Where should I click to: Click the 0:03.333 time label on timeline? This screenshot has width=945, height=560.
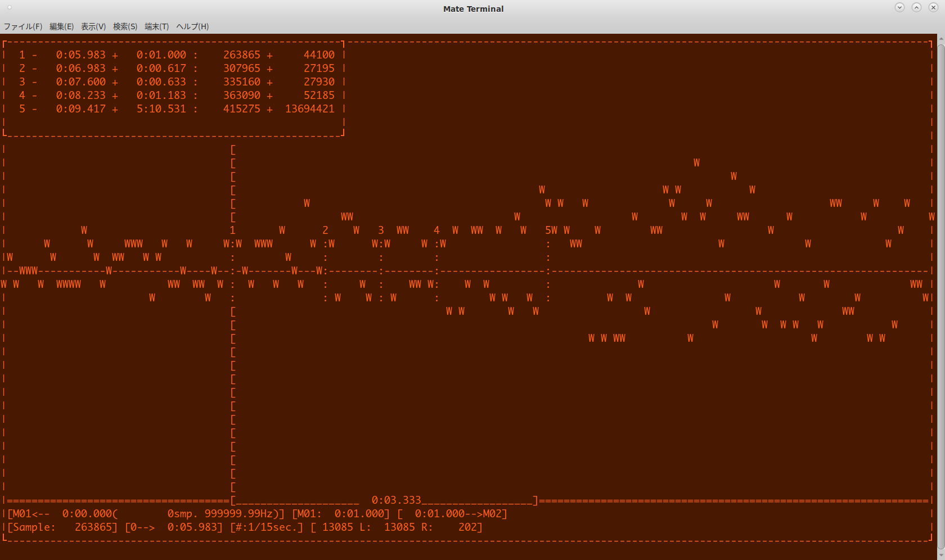click(x=396, y=500)
